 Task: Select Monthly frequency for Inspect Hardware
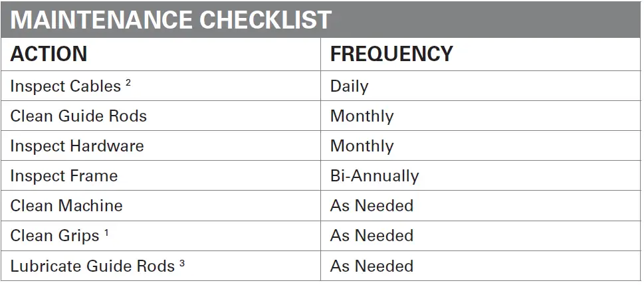[362, 146]
